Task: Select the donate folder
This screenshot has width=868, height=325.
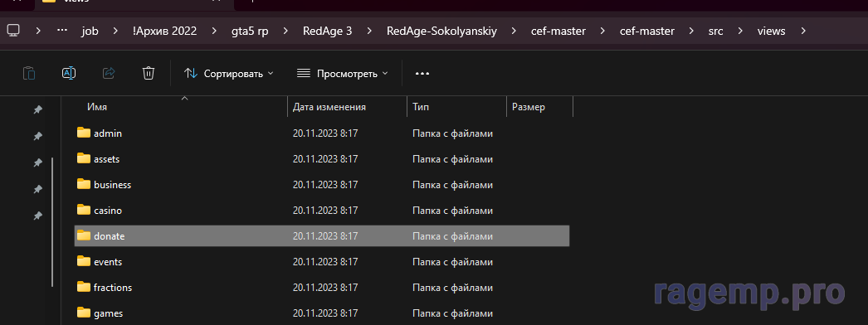Action: point(322,236)
